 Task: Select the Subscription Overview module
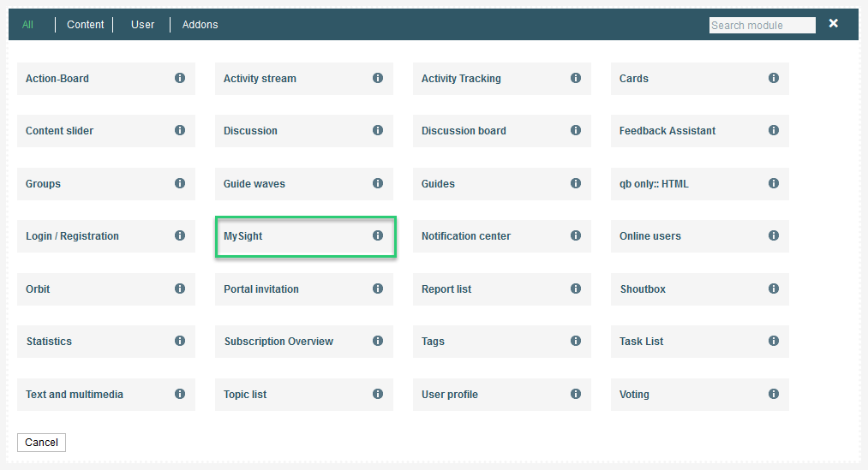pyautogui.click(x=304, y=342)
